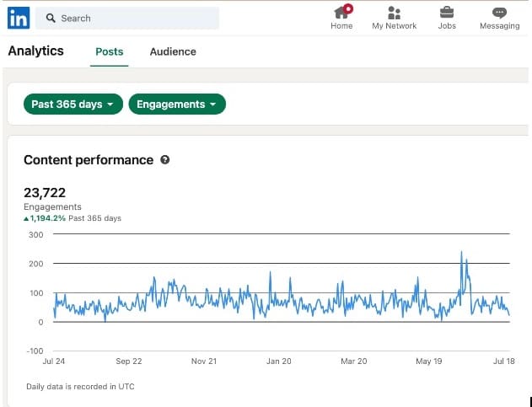
Task: Open the Engagements metric dropdown
Action: [x=177, y=104]
